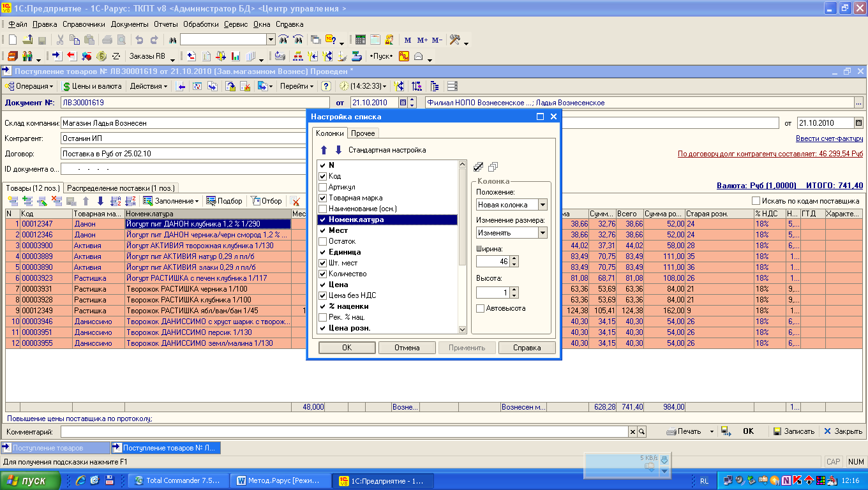Enable the Артикул column checkbox
The image size is (868, 490).
323,187
